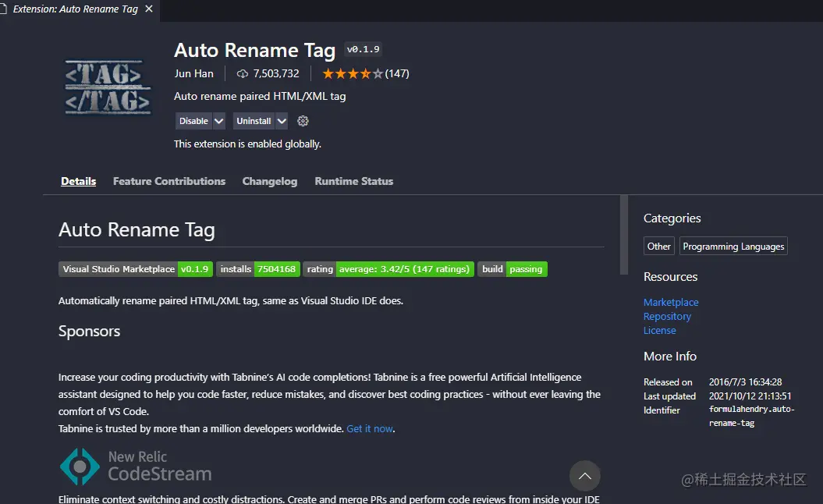Click the Jun Han publisher name
The width and height of the screenshot is (823, 504).
[193, 73]
